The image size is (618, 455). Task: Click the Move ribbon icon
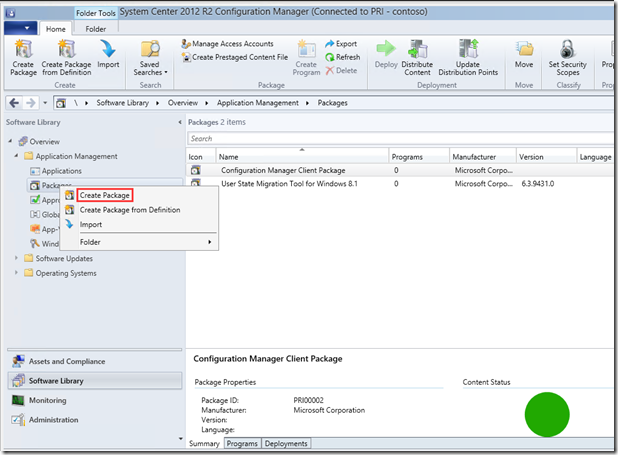click(524, 54)
